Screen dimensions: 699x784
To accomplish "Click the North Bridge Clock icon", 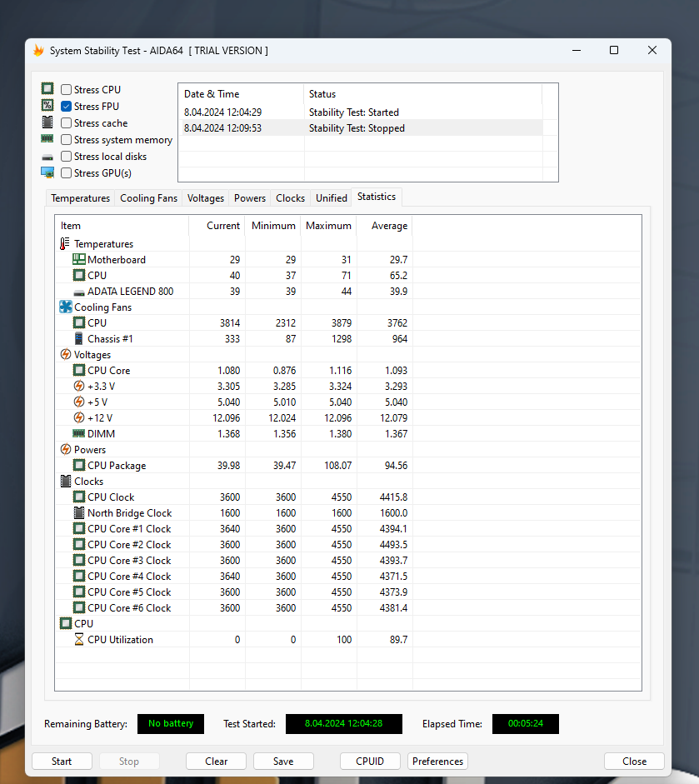I will coord(78,512).
